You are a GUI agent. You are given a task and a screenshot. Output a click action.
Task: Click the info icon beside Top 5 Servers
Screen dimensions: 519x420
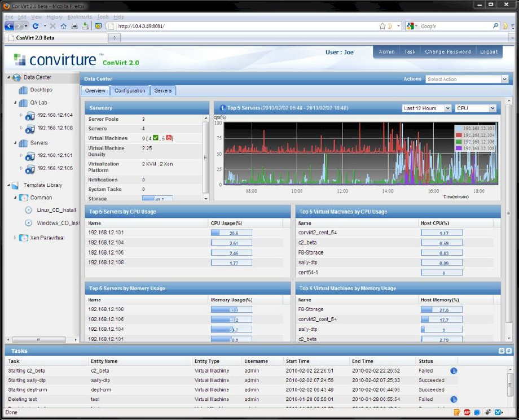223,108
